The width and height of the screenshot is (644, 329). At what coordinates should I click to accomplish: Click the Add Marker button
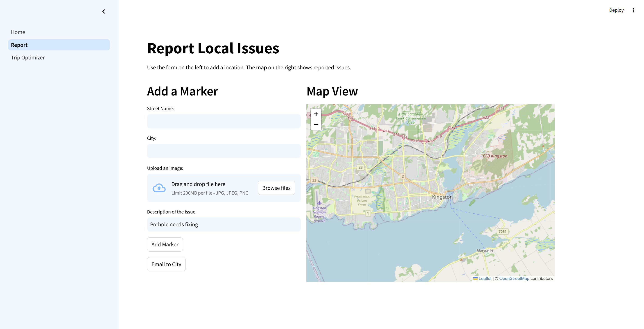165,244
